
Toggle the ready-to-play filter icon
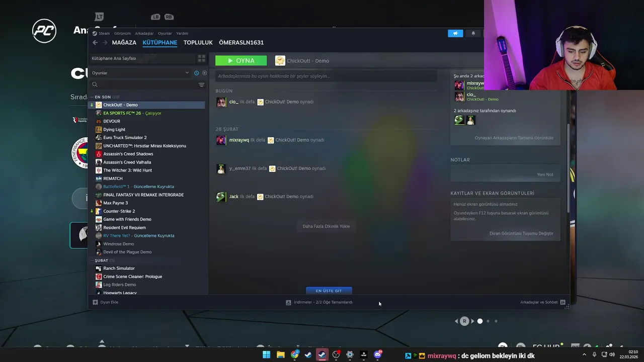point(204,73)
